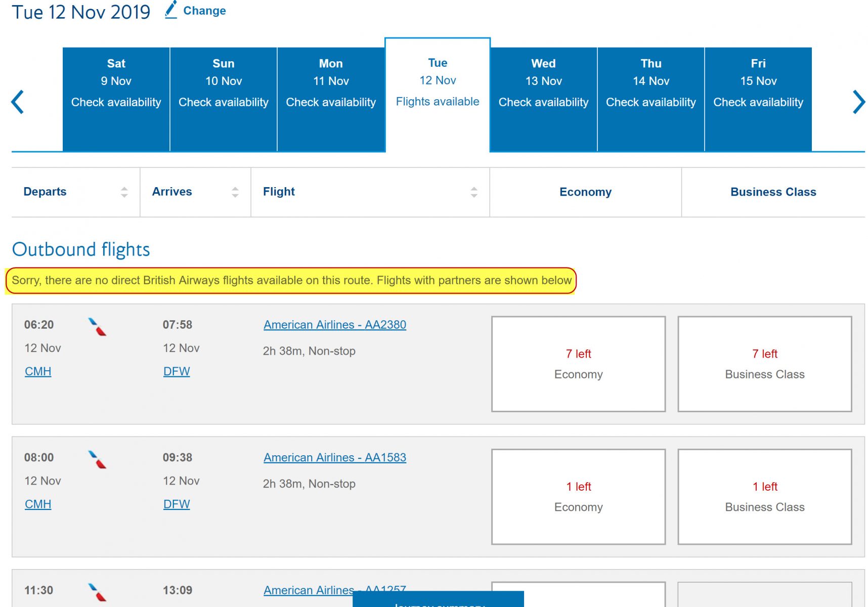This screenshot has height=607, width=868.
Task: Select the Thu 14 Nov tab
Action: pyautogui.click(x=651, y=99)
